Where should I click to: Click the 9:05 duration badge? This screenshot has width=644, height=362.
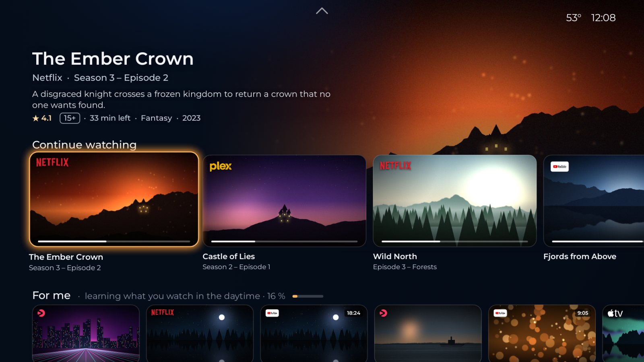point(582,313)
